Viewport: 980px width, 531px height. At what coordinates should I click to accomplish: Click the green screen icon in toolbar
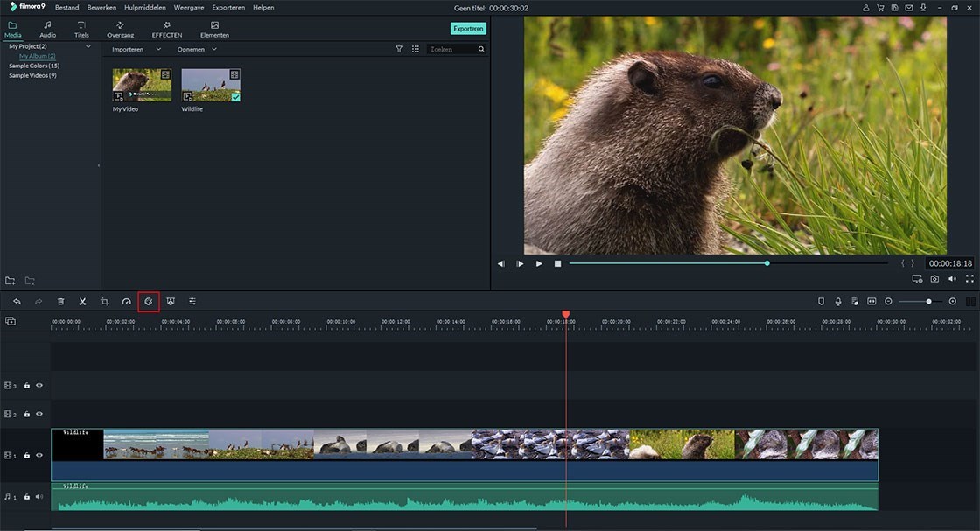(x=171, y=302)
